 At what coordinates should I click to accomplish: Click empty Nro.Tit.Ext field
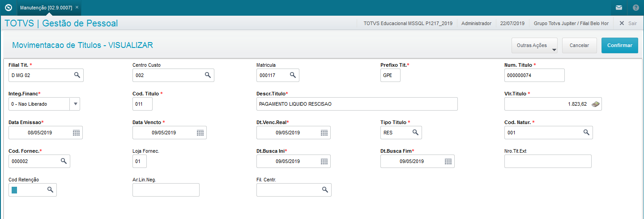(548, 161)
